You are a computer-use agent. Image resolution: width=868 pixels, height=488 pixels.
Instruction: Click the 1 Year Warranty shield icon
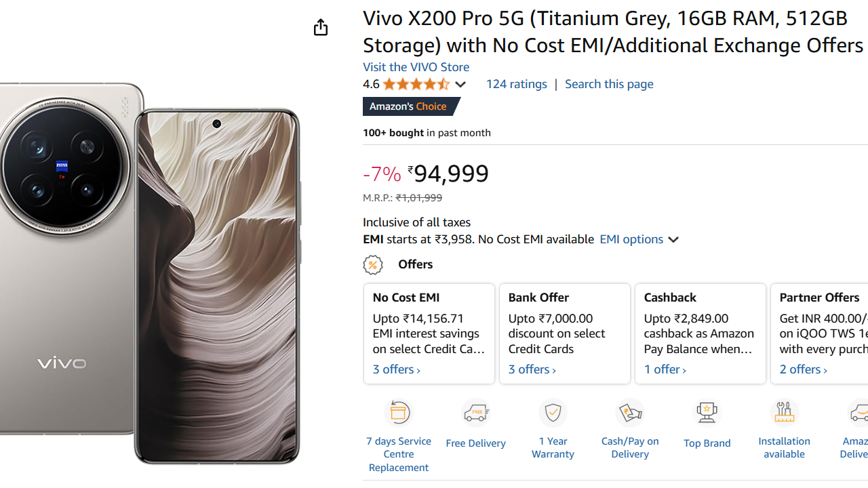553,413
